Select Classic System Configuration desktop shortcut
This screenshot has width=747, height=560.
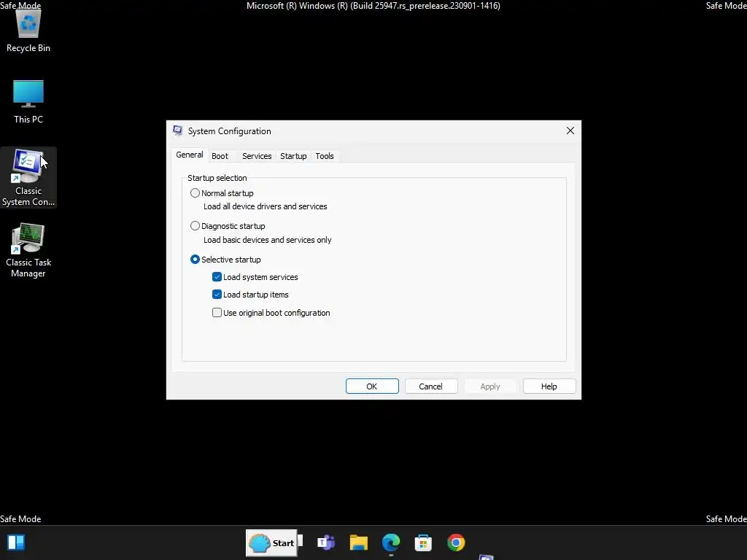(x=28, y=177)
